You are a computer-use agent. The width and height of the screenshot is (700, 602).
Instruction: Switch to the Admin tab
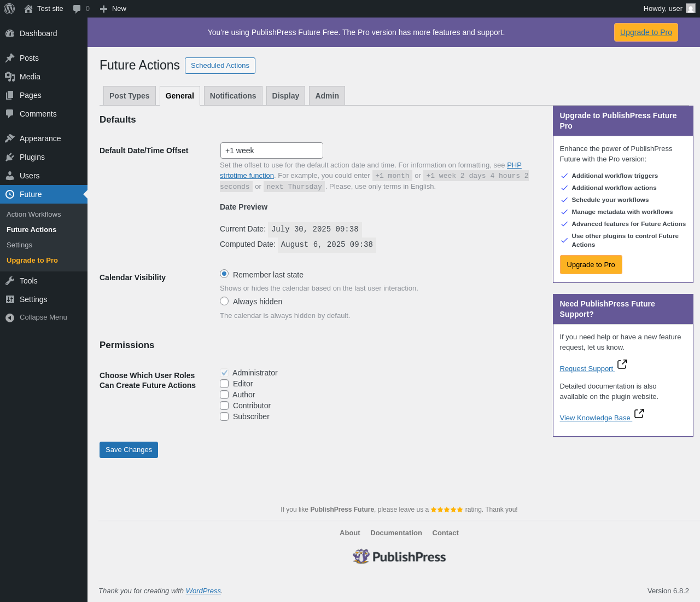327,96
